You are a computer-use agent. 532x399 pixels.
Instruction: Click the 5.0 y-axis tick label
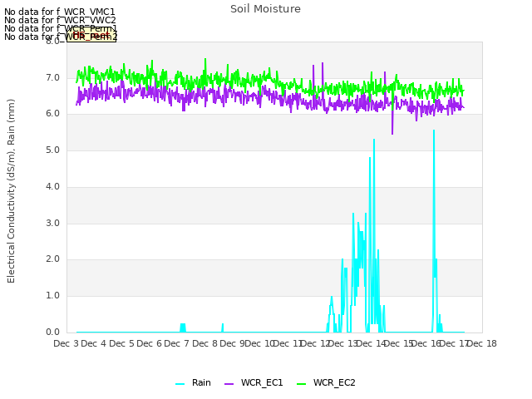click(x=52, y=150)
